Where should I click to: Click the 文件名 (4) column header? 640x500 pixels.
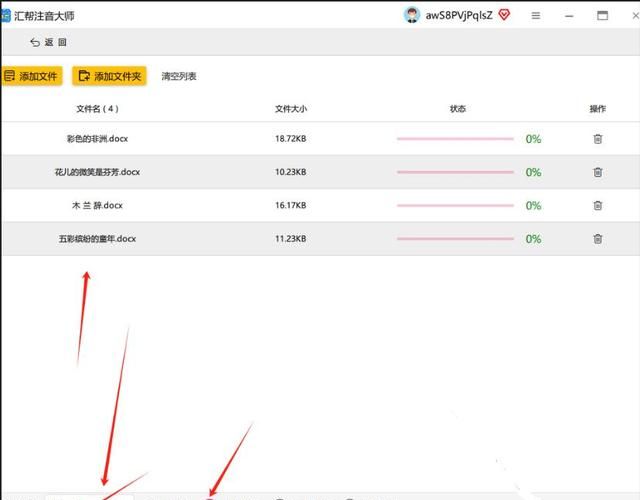(98, 109)
